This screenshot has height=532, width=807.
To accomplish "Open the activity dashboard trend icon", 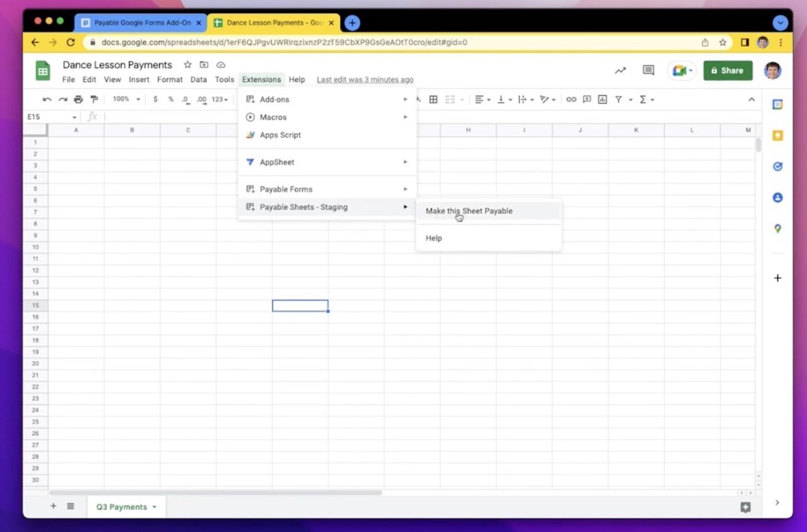I will [620, 70].
